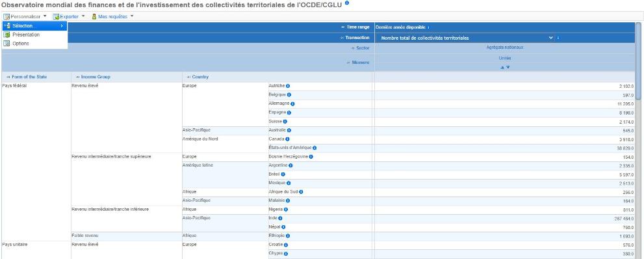The image size is (644, 259).
Task: Select the Amérique latine region cell
Action: coord(198,165)
